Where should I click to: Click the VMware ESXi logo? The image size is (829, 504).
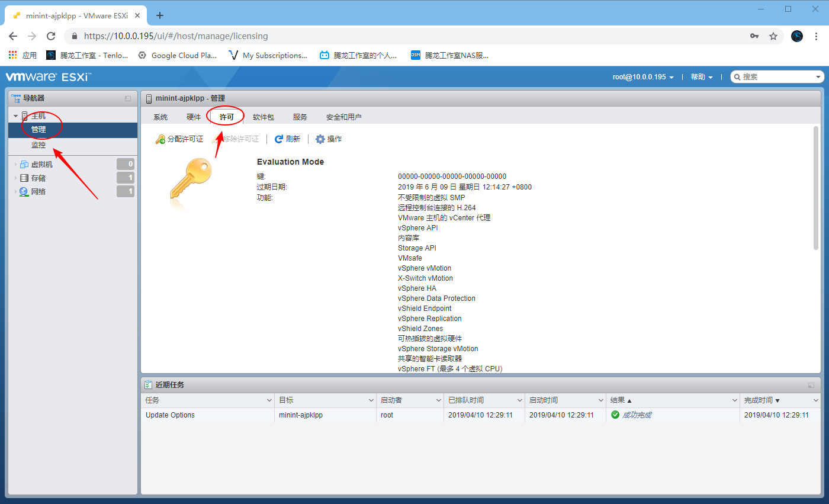tap(48, 77)
